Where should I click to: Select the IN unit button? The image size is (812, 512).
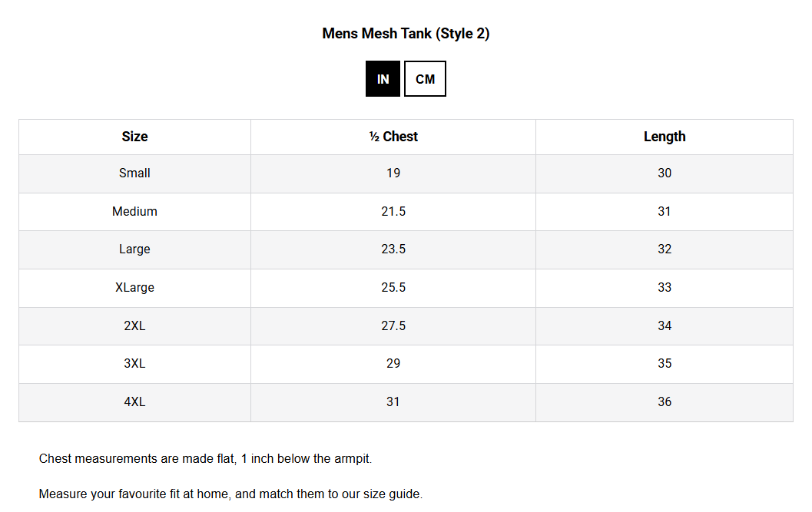tap(383, 79)
